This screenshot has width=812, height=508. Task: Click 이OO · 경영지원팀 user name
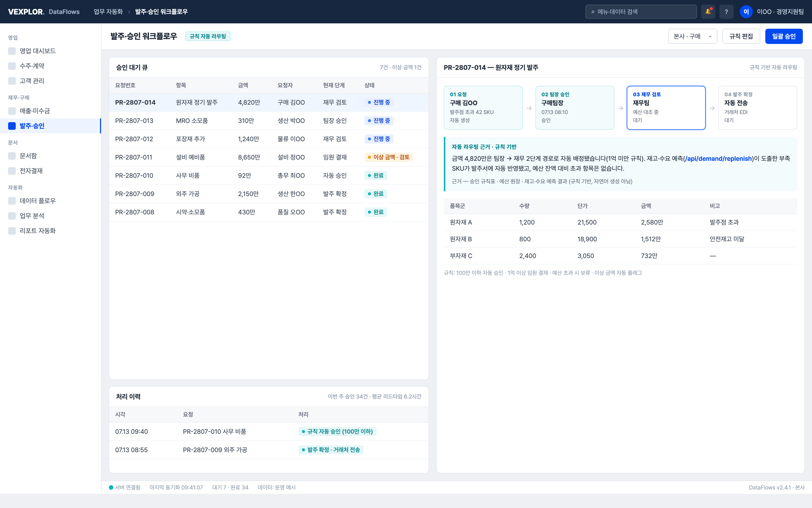(x=780, y=12)
